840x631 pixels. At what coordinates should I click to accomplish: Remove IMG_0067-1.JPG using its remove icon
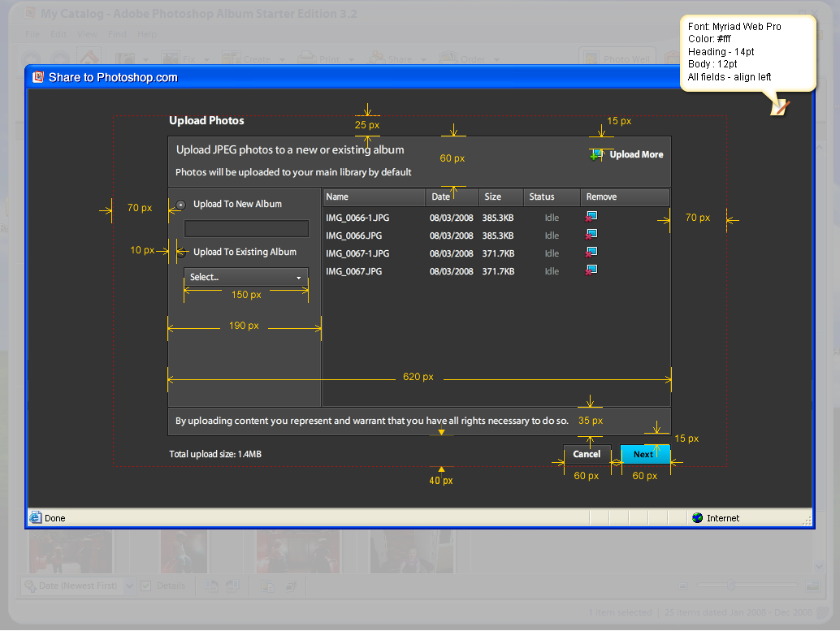591,253
